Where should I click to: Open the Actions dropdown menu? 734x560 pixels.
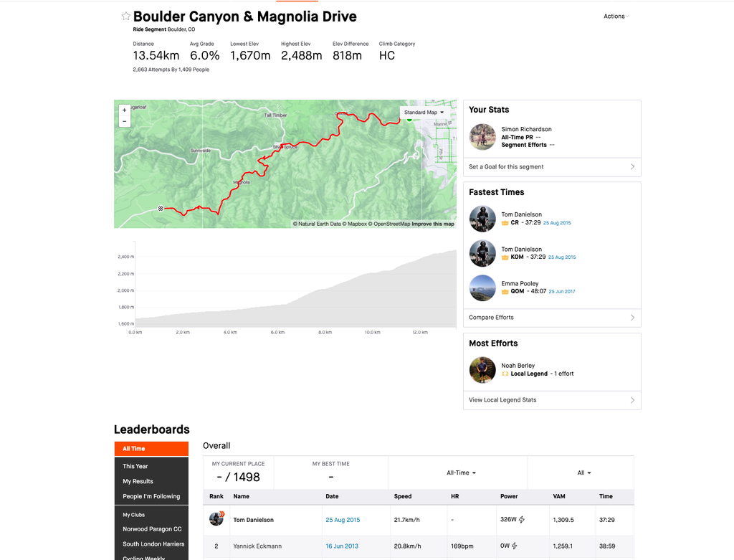616,16
